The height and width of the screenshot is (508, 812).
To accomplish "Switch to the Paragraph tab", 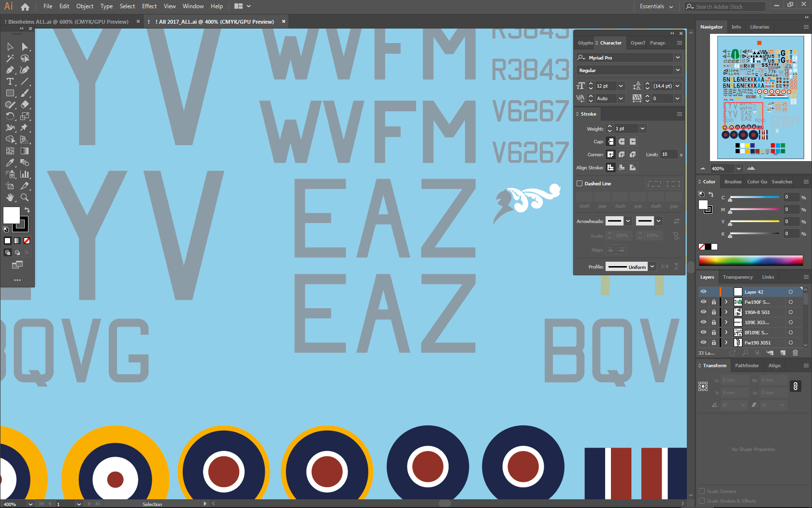I will (x=658, y=43).
